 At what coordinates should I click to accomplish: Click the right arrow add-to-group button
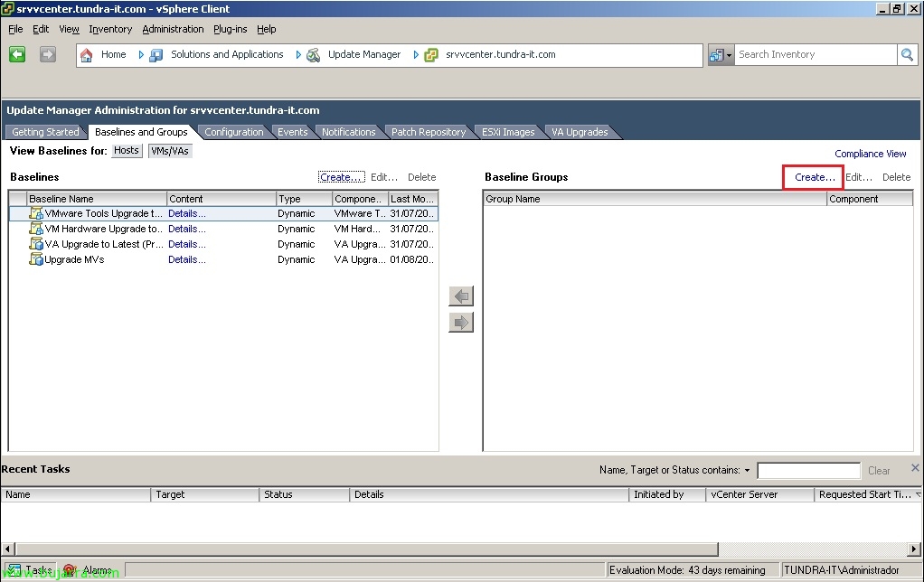[461, 323]
